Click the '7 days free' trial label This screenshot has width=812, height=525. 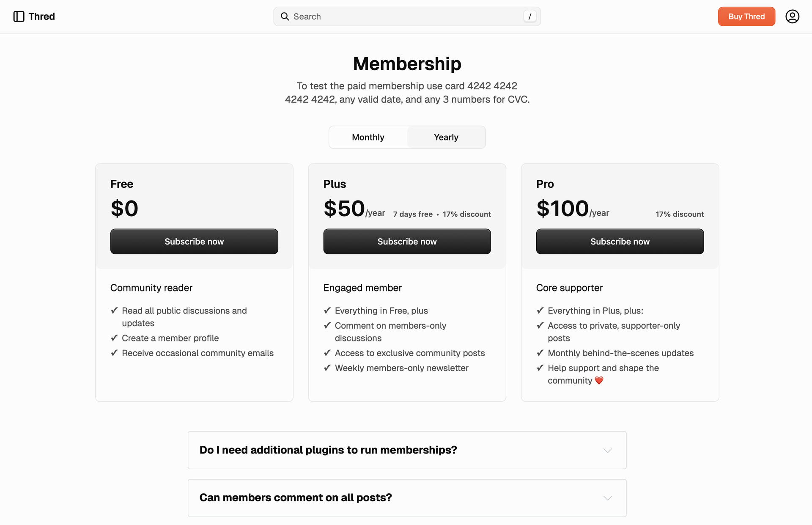click(412, 214)
